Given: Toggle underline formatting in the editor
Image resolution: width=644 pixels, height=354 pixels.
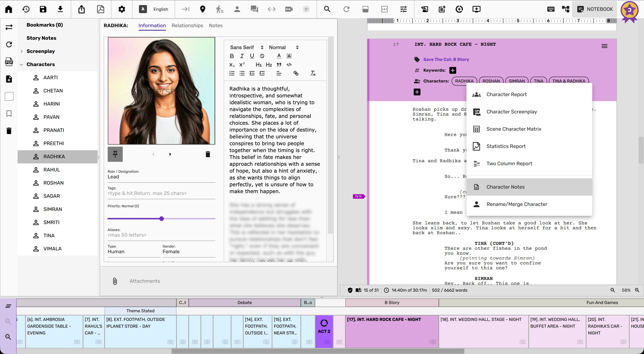Looking at the screenshot, I should pos(252,56).
